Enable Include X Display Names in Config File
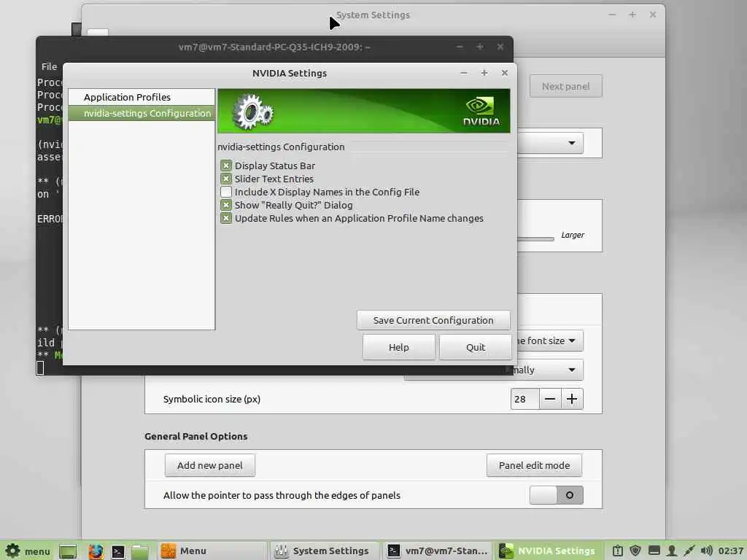 click(226, 192)
